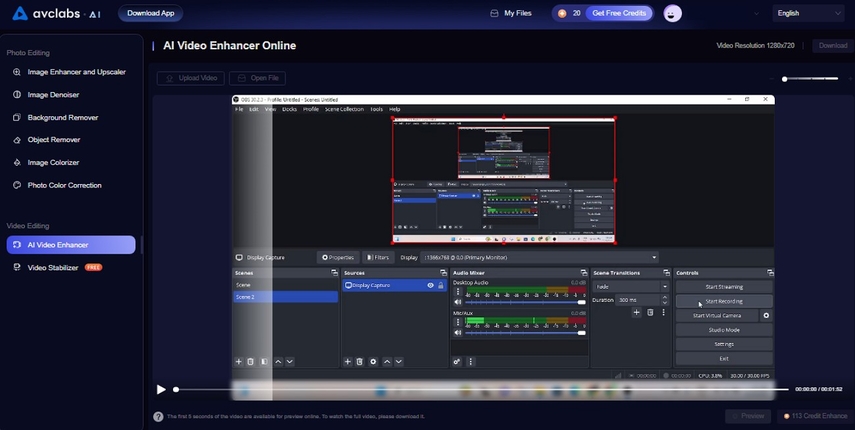Play the video preview
The width and height of the screenshot is (855, 430).
point(161,389)
